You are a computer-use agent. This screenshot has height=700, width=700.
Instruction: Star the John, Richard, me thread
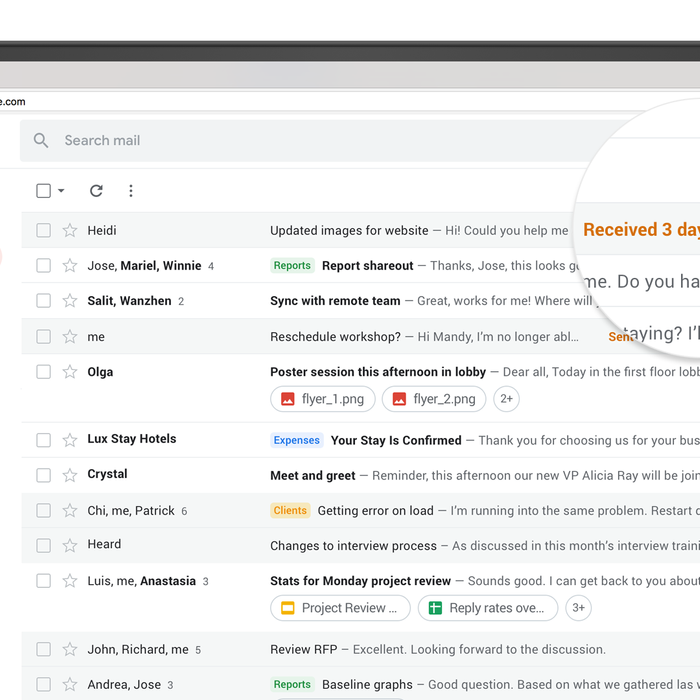pos(70,649)
